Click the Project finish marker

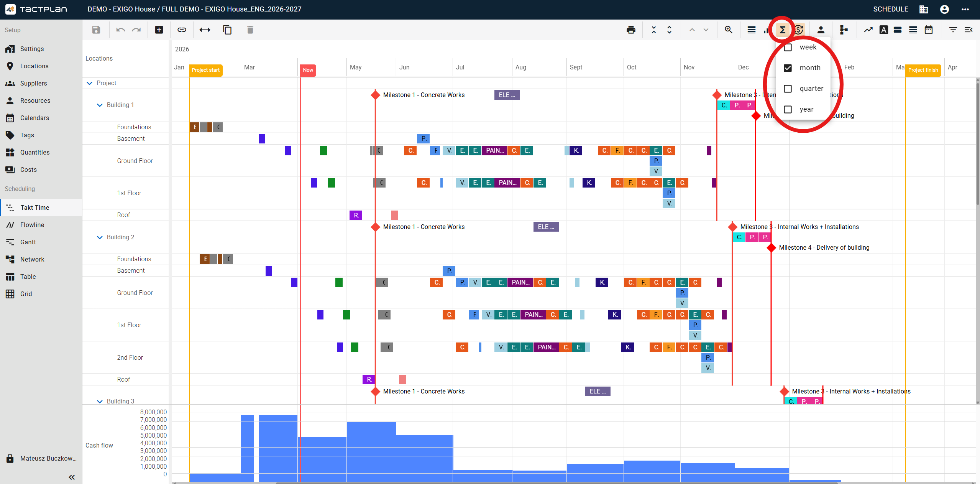coord(923,70)
